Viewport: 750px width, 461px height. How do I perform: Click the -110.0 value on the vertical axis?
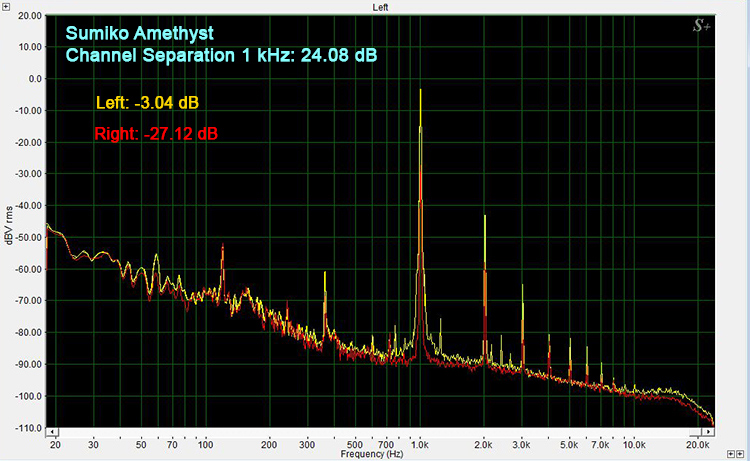(x=29, y=428)
